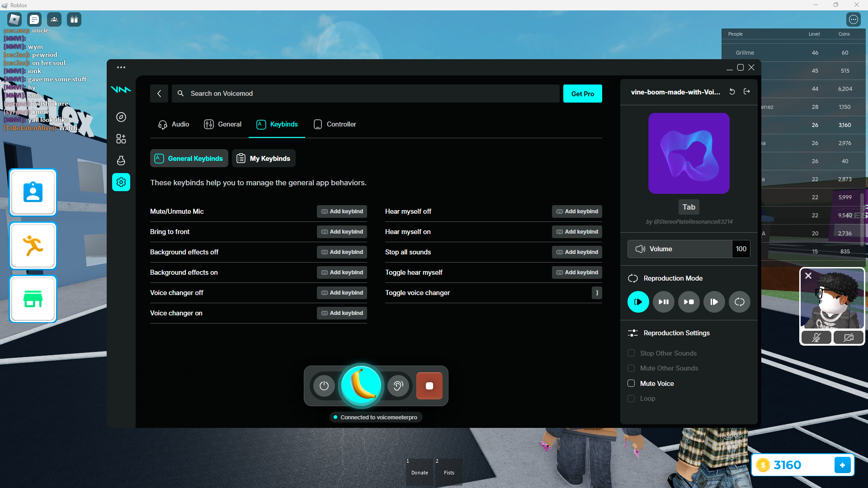Image resolution: width=868 pixels, height=488 pixels.
Task: Toggle the Roblox chat window icon
Action: [34, 19]
